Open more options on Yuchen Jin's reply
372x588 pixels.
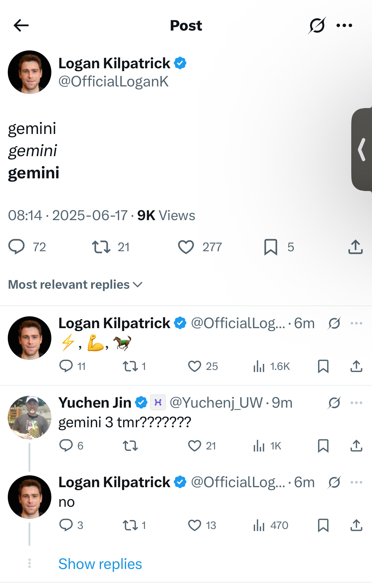[x=356, y=403]
